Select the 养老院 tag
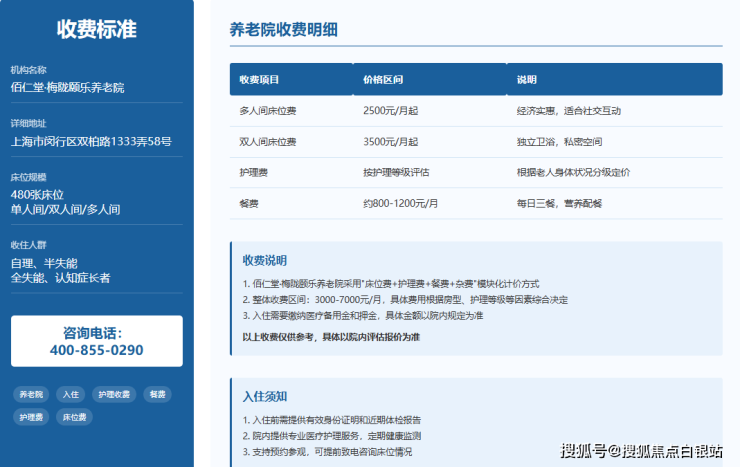 [31, 394]
